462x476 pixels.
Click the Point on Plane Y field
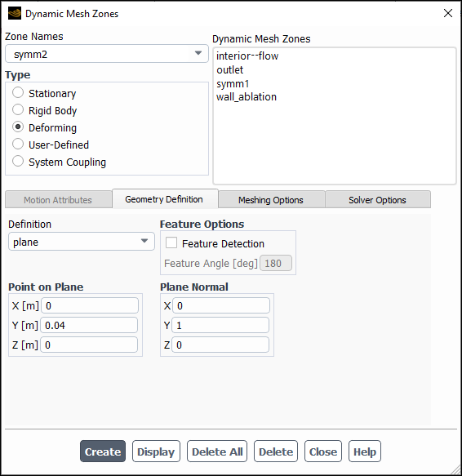tap(89, 325)
